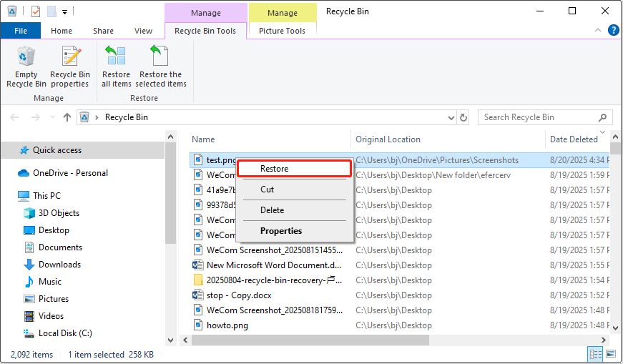The width and height of the screenshot is (623, 364).
Task: Click Restore the selected items
Action: (x=160, y=67)
